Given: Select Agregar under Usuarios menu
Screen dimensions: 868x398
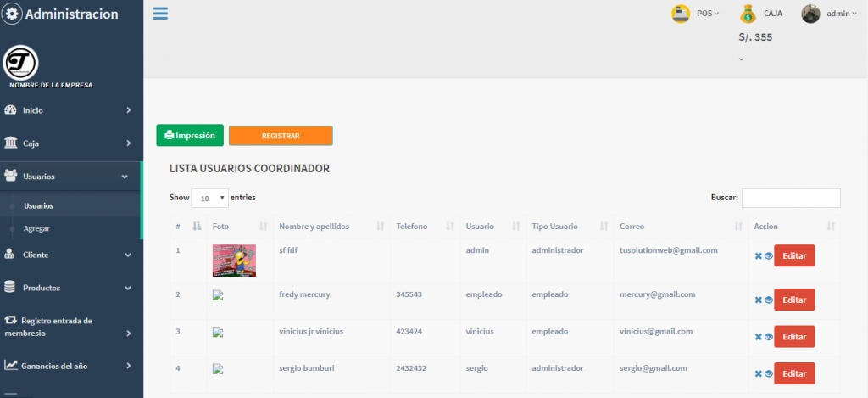Looking at the screenshot, I should (36, 229).
